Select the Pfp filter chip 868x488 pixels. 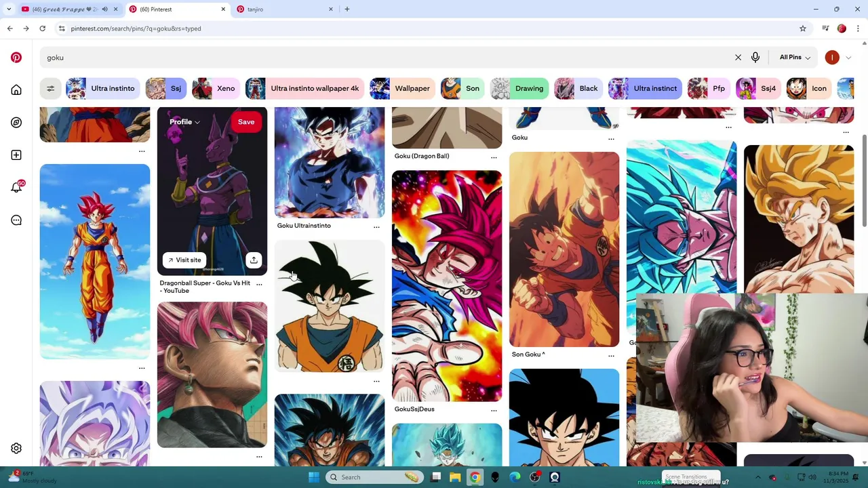pyautogui.click(x=709, y=89)
